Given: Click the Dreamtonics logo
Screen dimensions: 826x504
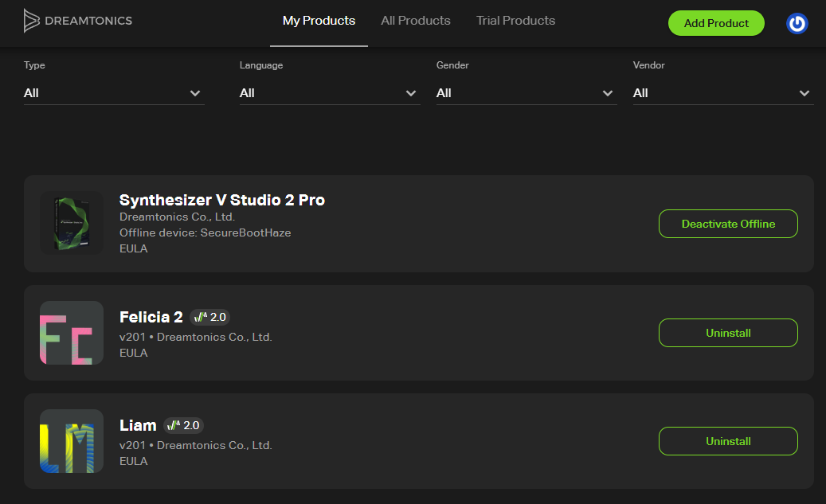Looking at the screenshot, I should pyautogui.click(x=78, y=21).
